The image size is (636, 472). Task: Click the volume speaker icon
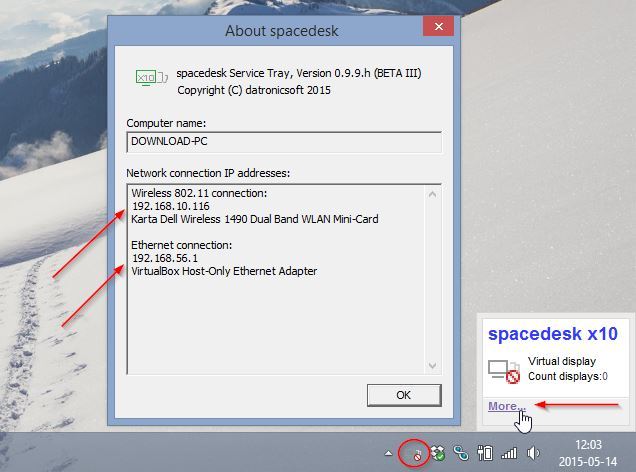click(x=533, y=453)
